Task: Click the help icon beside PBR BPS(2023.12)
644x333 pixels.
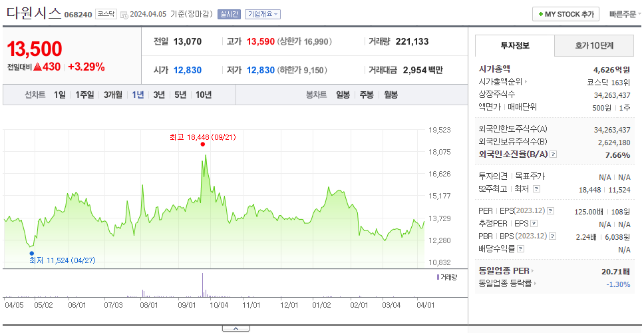Action: click(x=553, y=236)
